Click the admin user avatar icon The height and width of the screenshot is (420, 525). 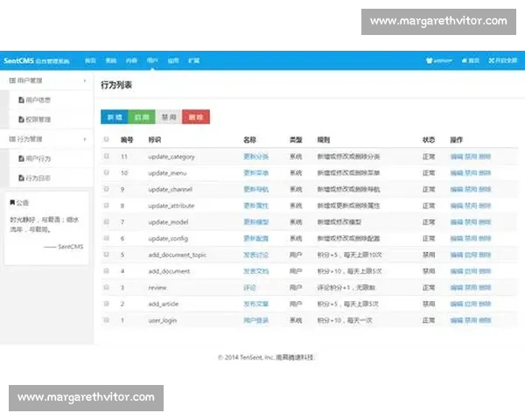(x=430, y=60)
